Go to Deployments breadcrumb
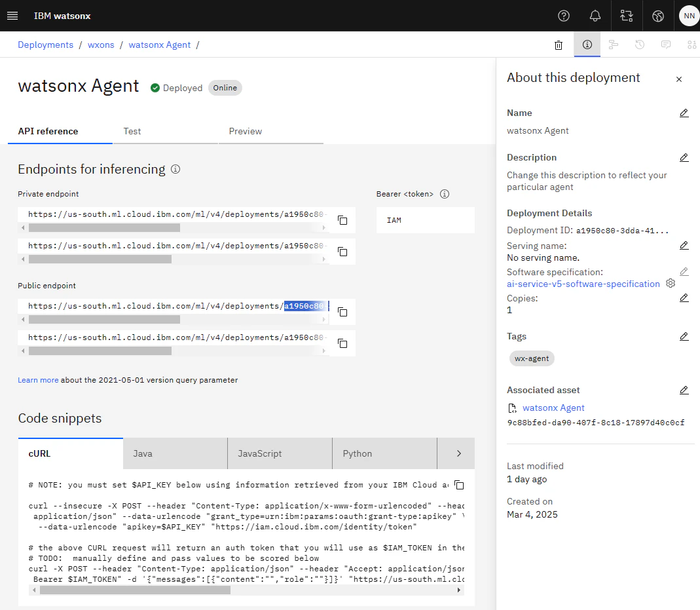The width and height of the screenshot is (700, 610). [x=46, y=45]
